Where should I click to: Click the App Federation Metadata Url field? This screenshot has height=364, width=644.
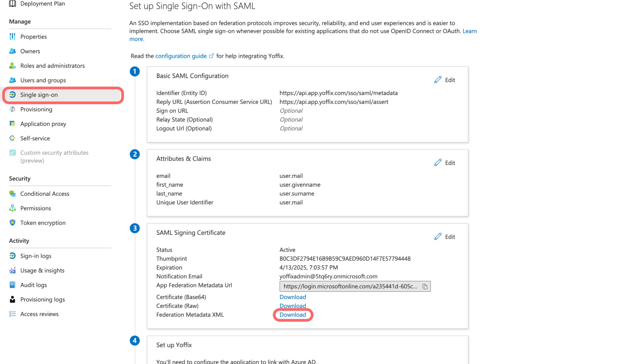(x=355, y=286)
